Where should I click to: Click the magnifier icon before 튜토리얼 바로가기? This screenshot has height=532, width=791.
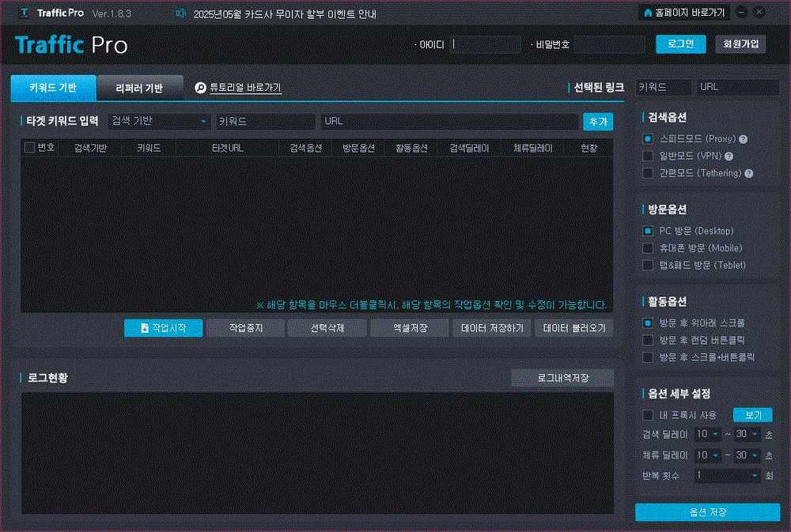click(x=201, y=89)
